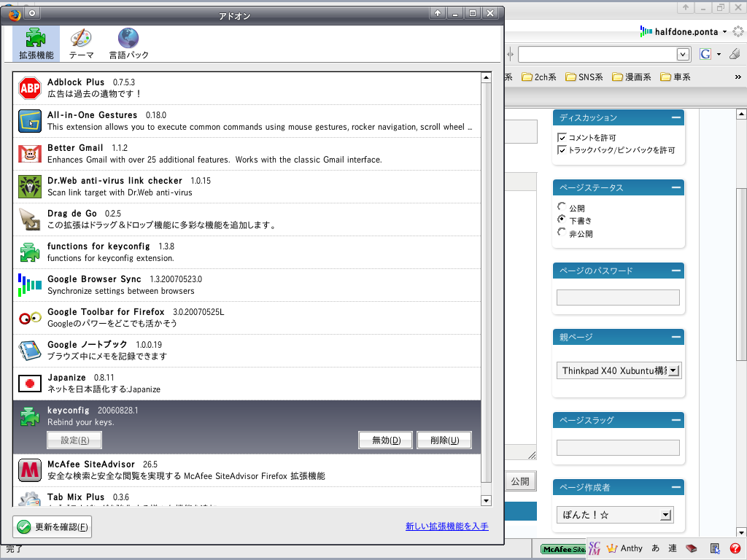Click the browser search input field
This screenshot has width=747, height=560.
pos(597,54)
